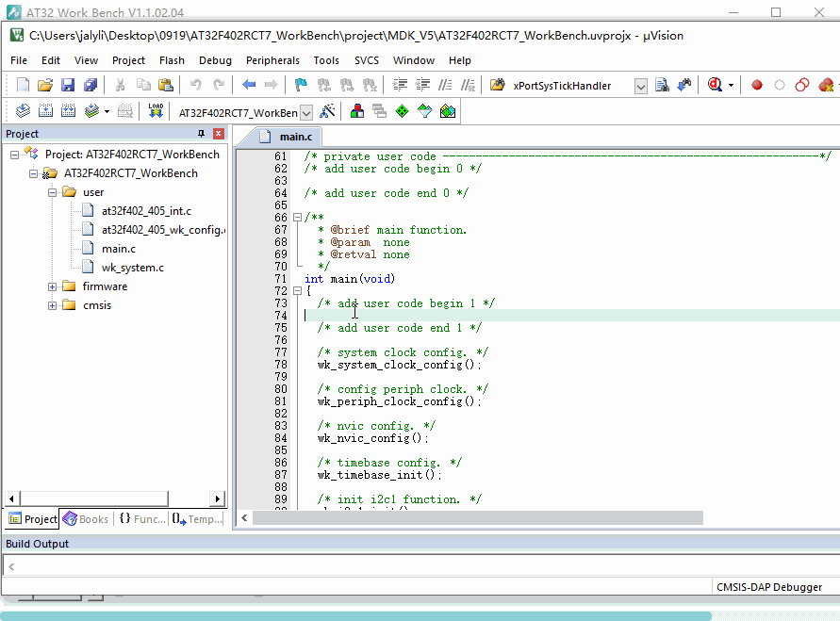Open the Flash menu

pyautogui.click(x=172, y=60)
